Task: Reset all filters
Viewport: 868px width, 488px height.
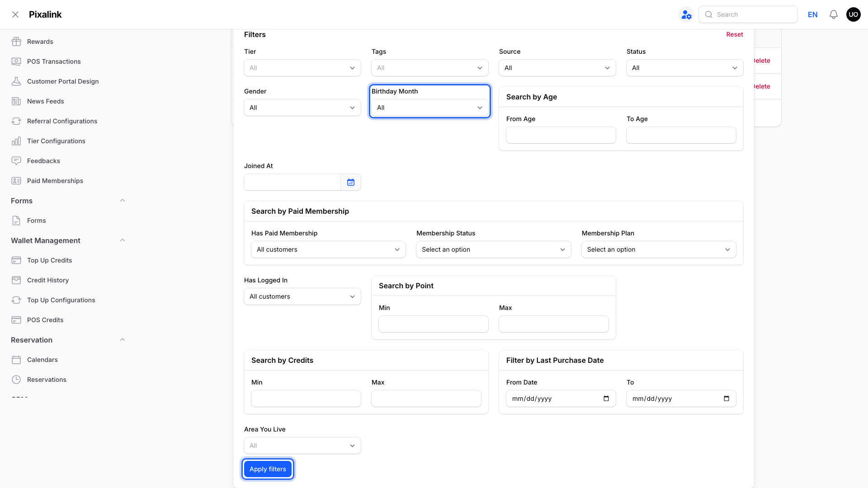Action: click(735, 34)
